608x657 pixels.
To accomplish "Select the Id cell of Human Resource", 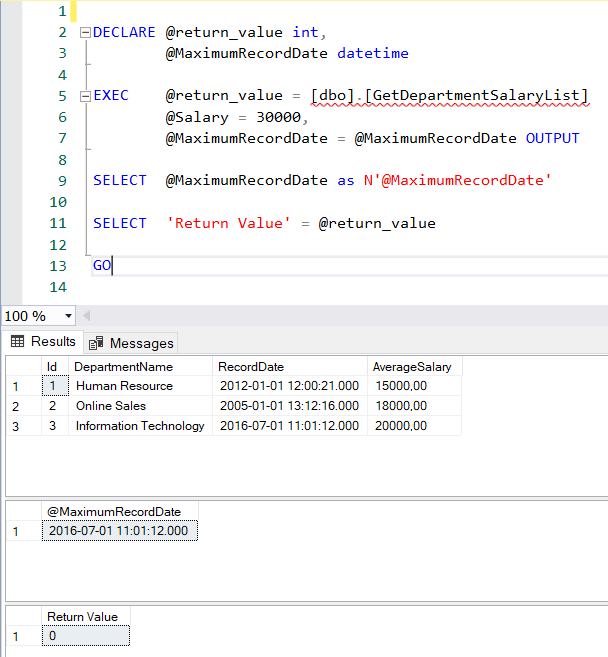I will [55, 385].
